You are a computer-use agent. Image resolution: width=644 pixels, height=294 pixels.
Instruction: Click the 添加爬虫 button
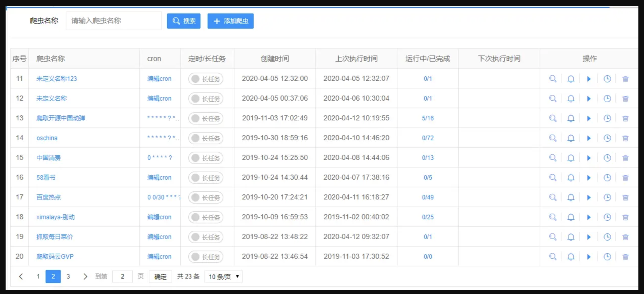pos(230,21)
